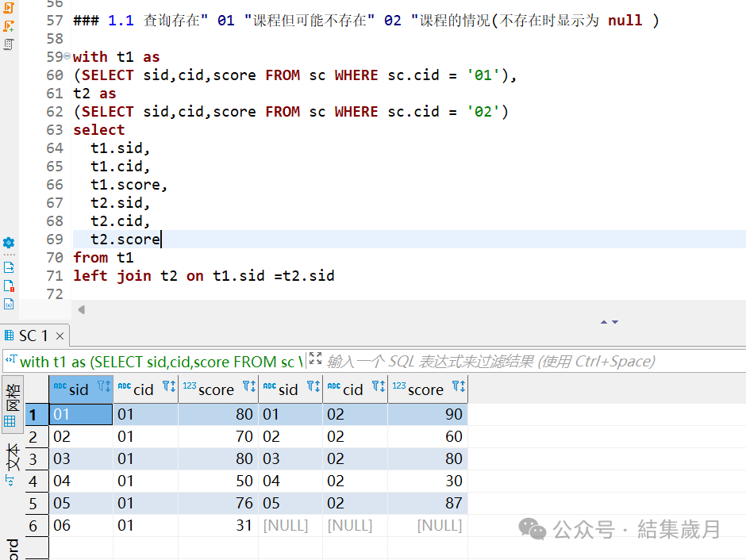This screenshot has height=560, width=746.
Task: Click the SQL text icon before query
Action: click(10, 360)
